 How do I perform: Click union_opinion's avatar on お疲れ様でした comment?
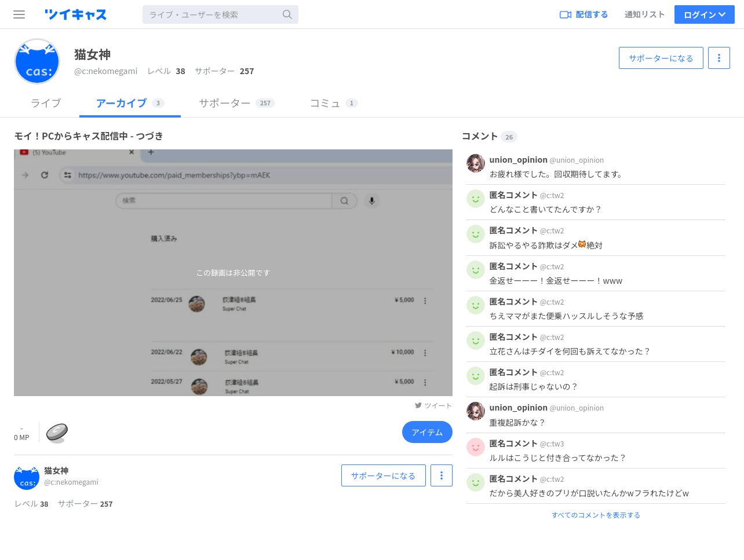(476, 163)
